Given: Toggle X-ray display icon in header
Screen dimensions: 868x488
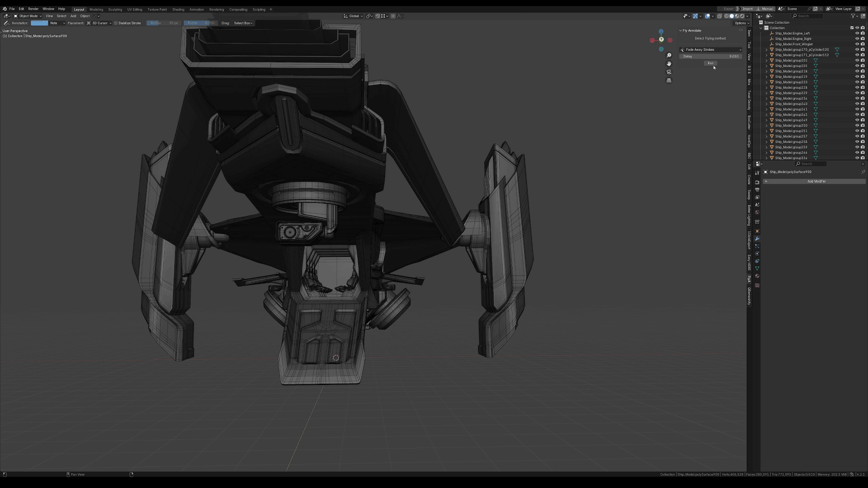Looking at the screenshot, I should click(720, 16).
